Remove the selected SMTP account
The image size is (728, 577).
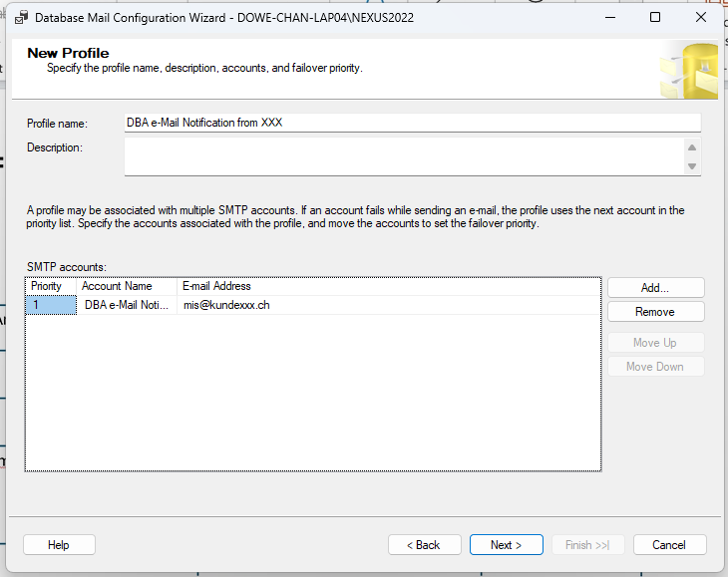point(655,312)
